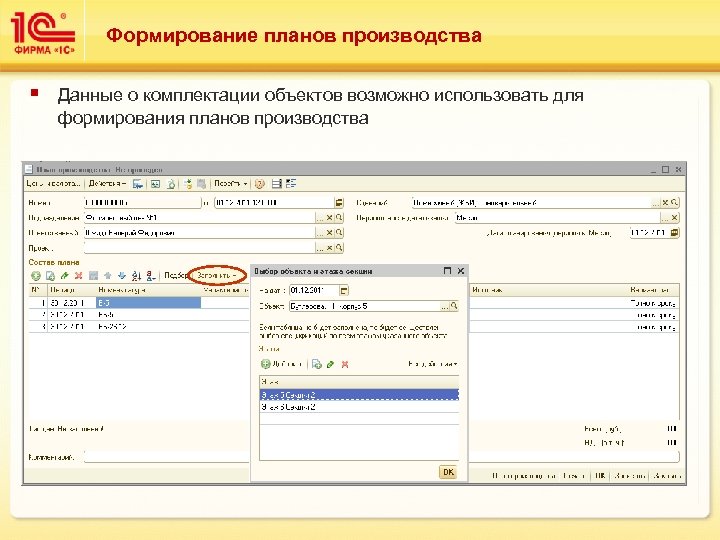Image resolution: width=720 pixels, height=540 pixels.
Task: Clear the Проект field with its X
Action: click(x=329, y=248)
